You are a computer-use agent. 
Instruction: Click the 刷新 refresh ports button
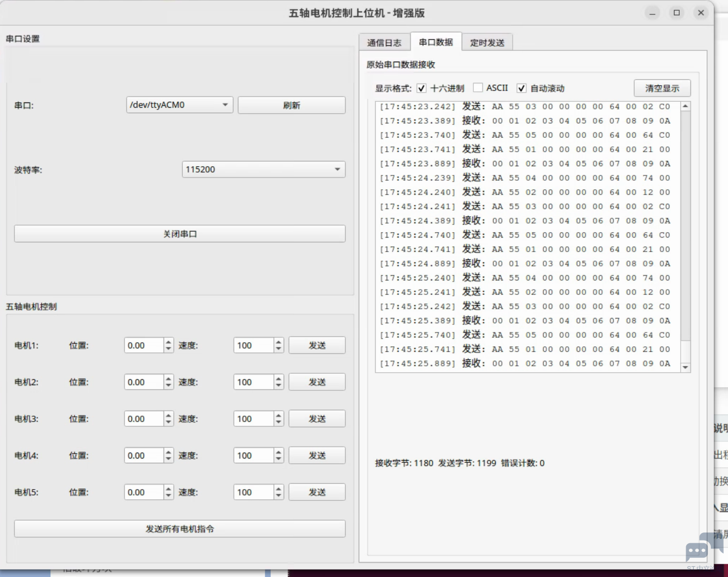click(291, 106)
